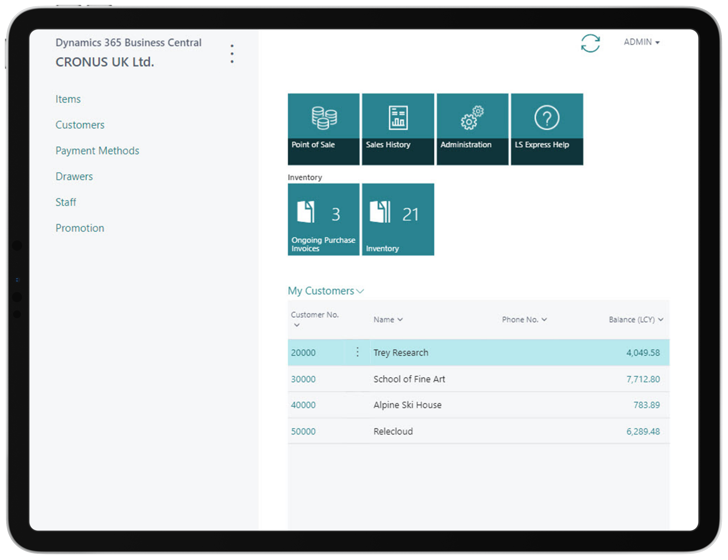The width and height of the screenshot is (728, 560).
Task: Open the LS Express Help tile
Action: point(547,129)
